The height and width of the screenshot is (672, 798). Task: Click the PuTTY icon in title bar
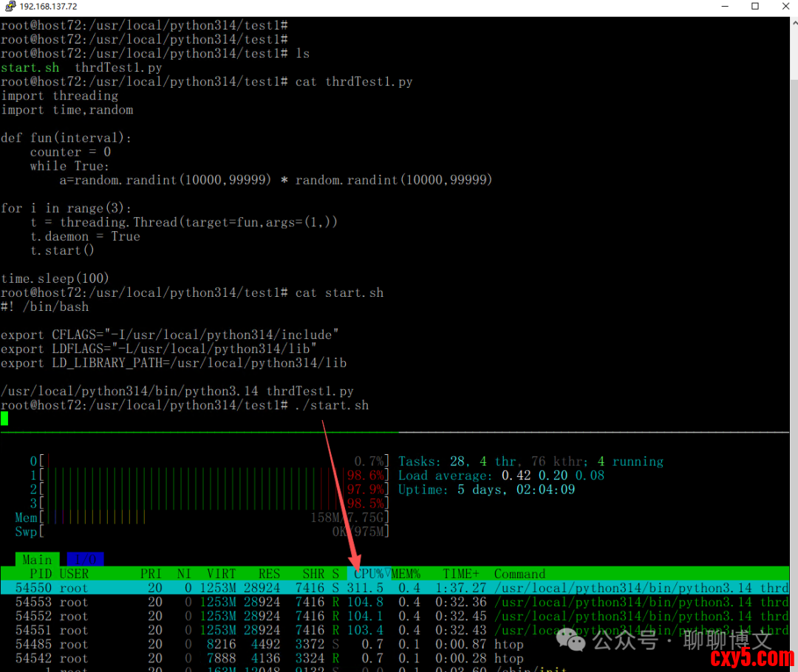click(x=9, y=7)
